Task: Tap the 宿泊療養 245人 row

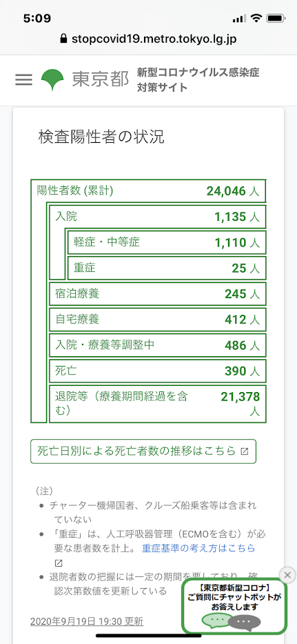Action: coord(158,293)
